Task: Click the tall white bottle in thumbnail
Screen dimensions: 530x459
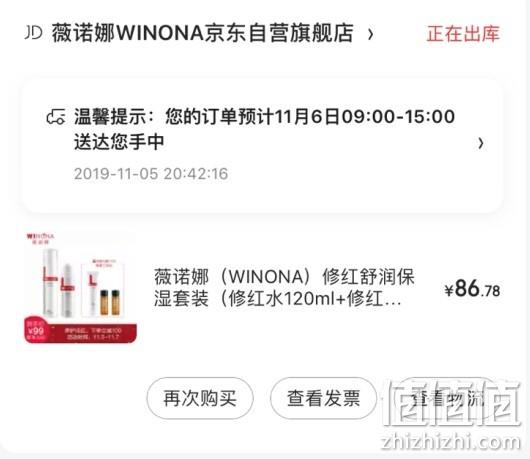Action: click(50, 283)
